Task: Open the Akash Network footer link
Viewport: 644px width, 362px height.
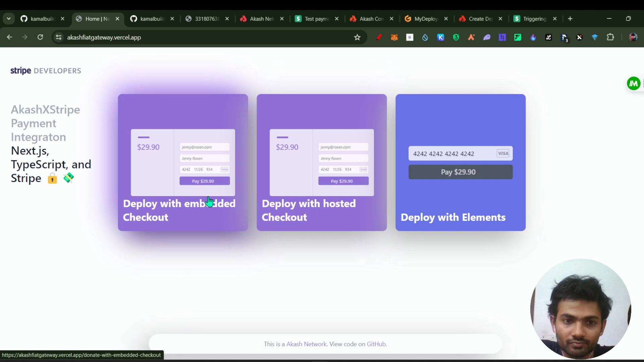Action: 306,344
